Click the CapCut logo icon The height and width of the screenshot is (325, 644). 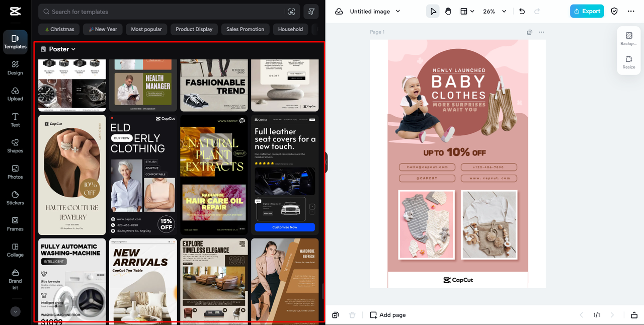[x=15, y=11]
